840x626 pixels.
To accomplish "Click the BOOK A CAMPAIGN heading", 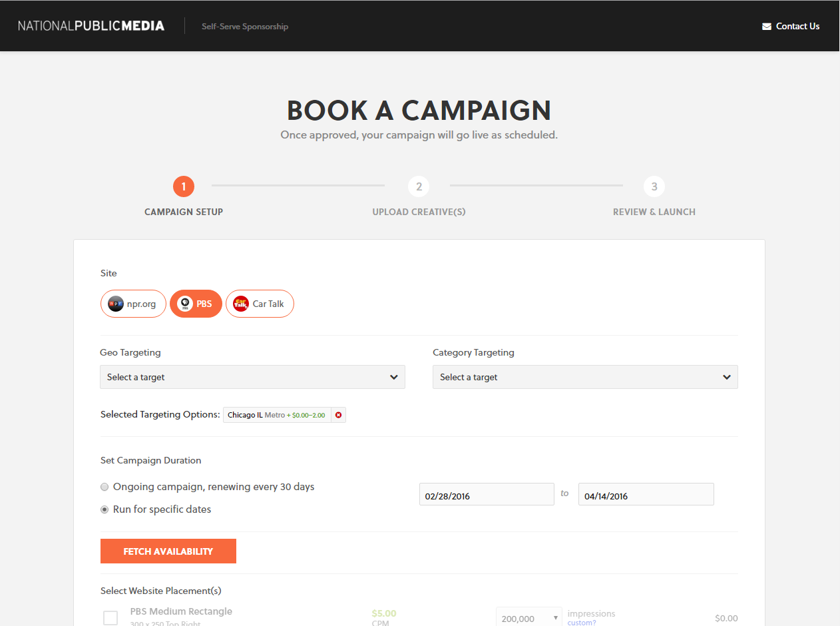I will (419, 110).
